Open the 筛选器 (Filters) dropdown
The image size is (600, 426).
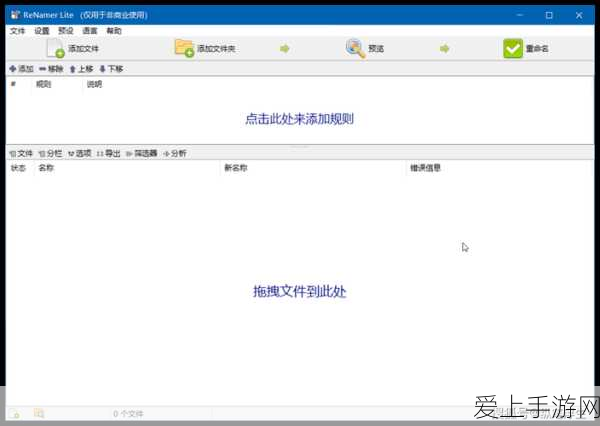click(142, 153)
